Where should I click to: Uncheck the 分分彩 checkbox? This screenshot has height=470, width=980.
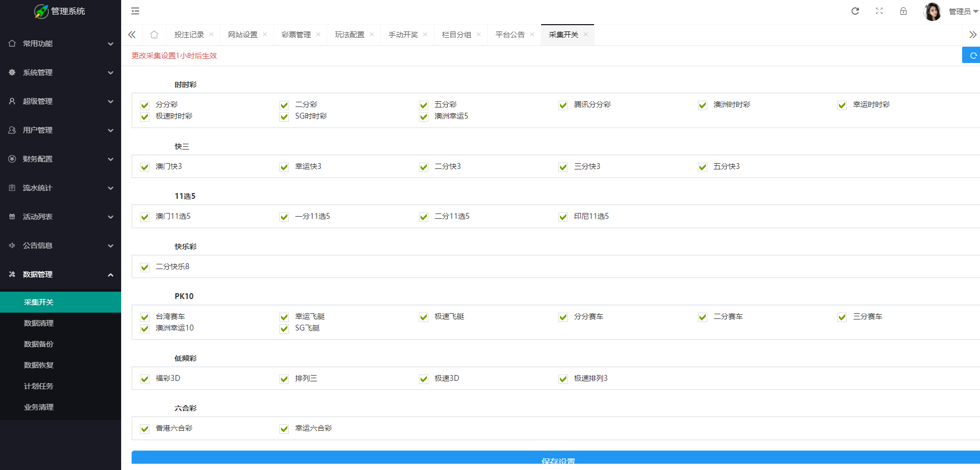click(x=145, y=105)
